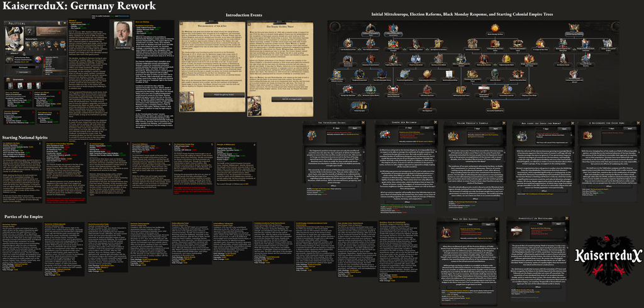This screenshot has height=308, width=644.
Task: Start the Europe der Nationen focus
Action: (x=427, y=128)
